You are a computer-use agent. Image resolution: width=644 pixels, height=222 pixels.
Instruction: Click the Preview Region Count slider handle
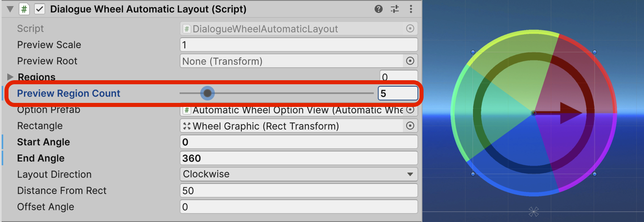click(208, 94)
